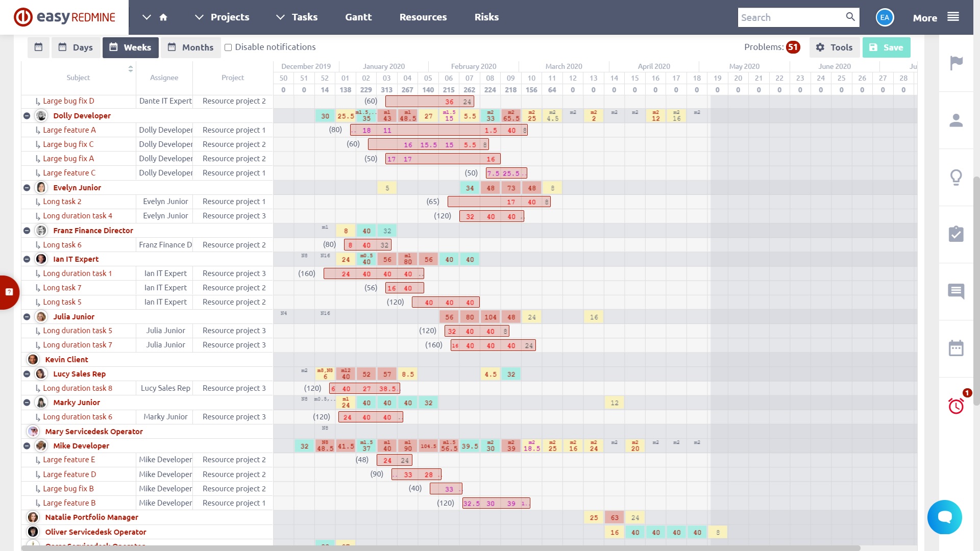The height and width of the screenshot is (551, 980).
Task: Open the flag icon in right sidebar
Action: tap(956, 63)
